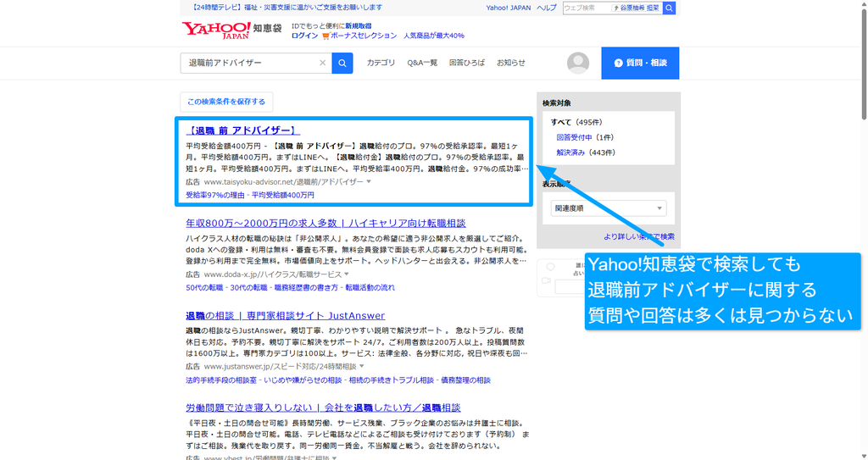
Task: Clear the search query with the X icon
Action: click(322, 63)
